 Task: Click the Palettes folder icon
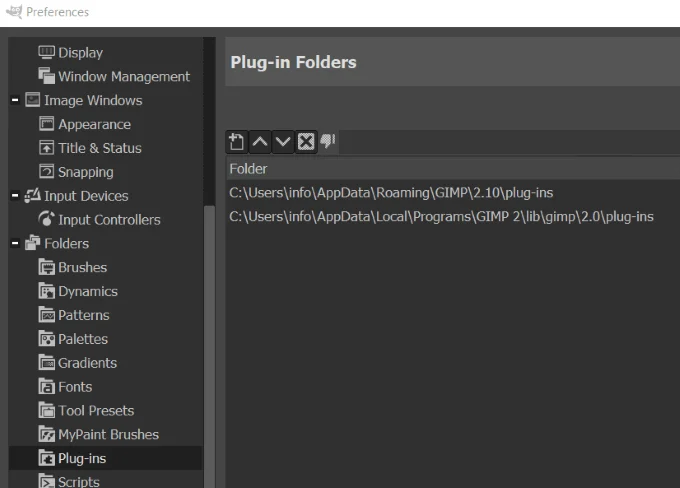[x=46, y=338]
